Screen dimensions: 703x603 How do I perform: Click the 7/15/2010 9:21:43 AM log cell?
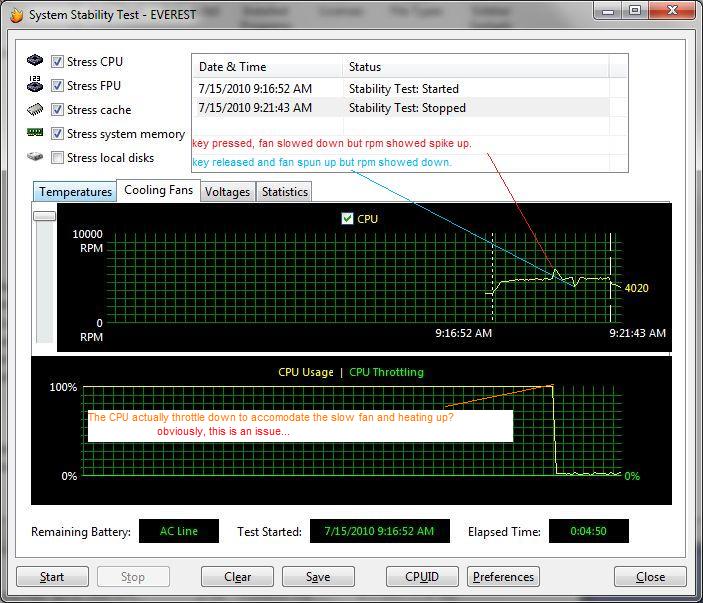(255, 108)
